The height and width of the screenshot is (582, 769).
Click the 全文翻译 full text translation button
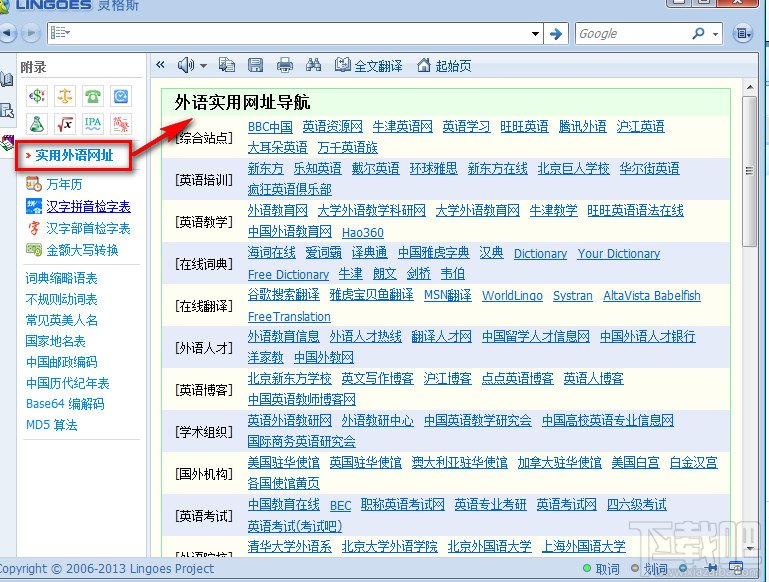tap(369, 65)
